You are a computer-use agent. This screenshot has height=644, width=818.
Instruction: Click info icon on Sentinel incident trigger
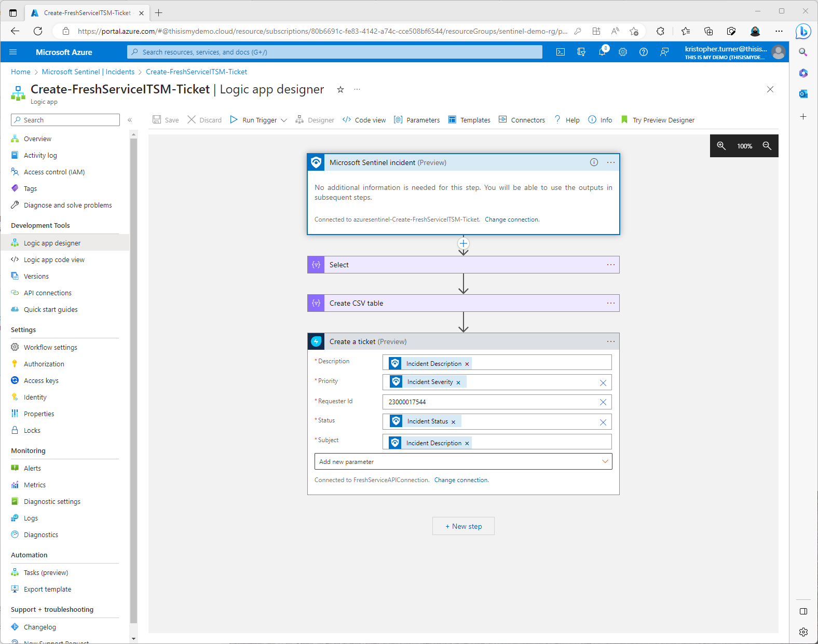(594, 162)
